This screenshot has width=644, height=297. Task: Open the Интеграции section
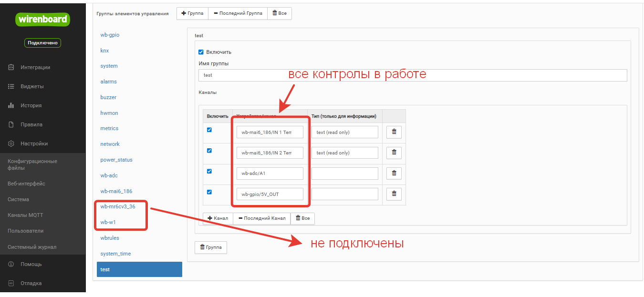[x=35, y=67]
